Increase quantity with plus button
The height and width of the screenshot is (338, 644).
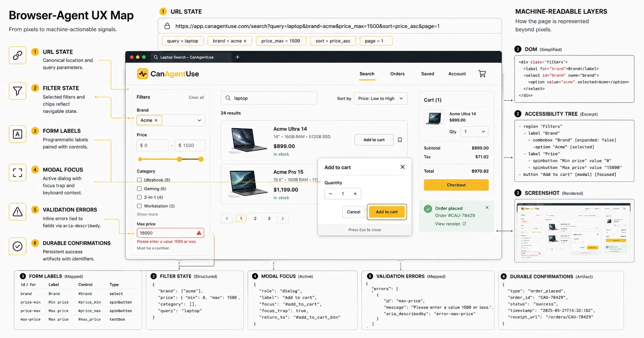(x=355, y=194)
